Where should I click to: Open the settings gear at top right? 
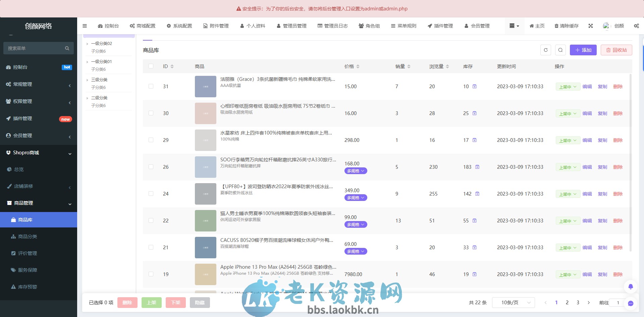coord(636,26)
